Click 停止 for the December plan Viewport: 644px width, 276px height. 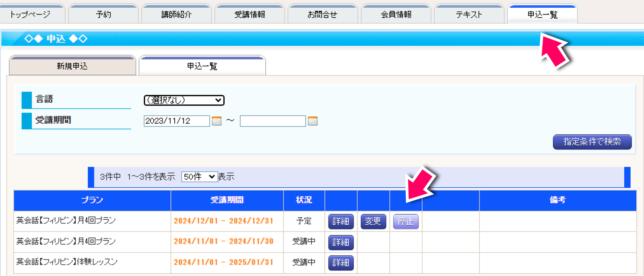(406, 221)
